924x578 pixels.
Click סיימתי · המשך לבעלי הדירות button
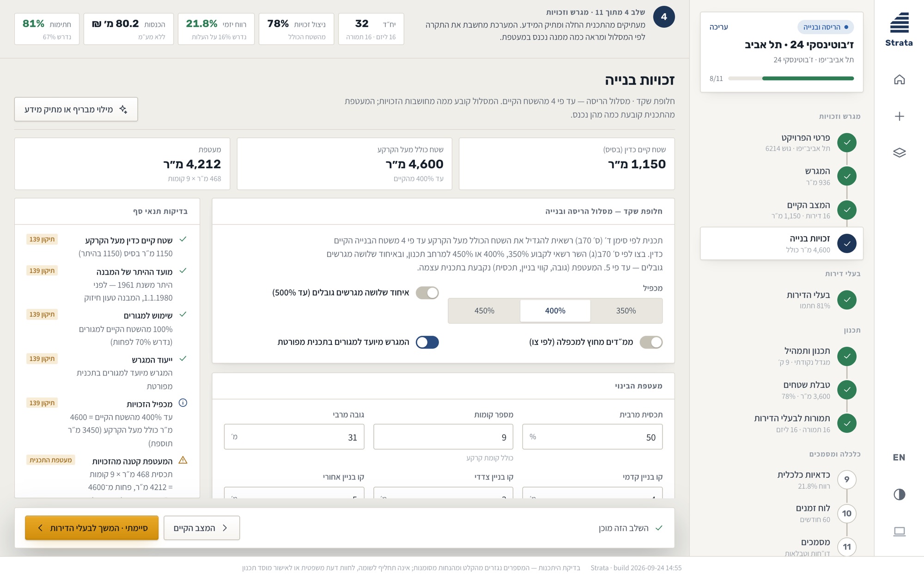91,528
